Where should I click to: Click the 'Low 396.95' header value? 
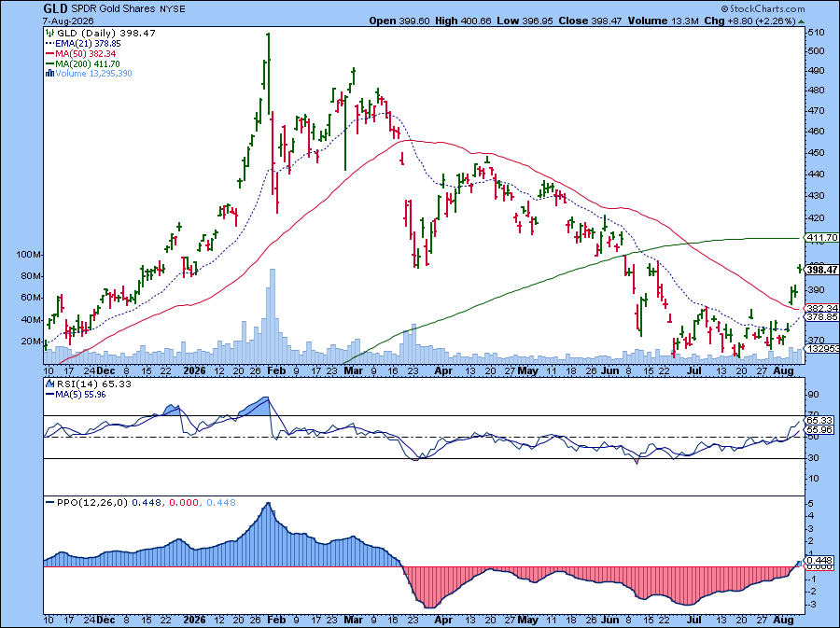pyautogui.click(x=523, y=21)
